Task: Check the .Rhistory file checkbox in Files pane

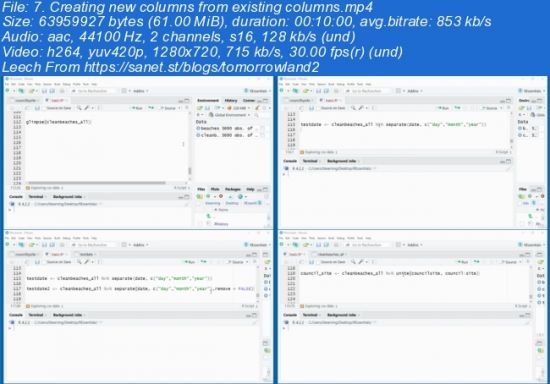Action: [x=200, y=224]
